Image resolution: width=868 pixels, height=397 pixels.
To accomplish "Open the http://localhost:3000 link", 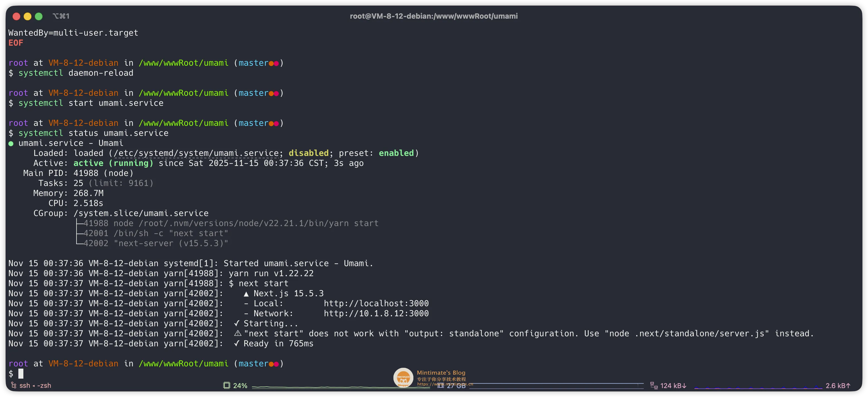I will tap(376, 303).
